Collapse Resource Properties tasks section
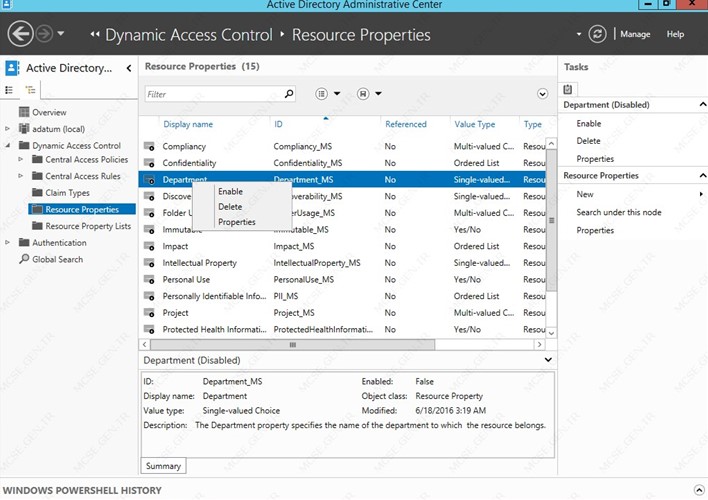708x500 pixels. pyautogui.click(x=702, y=175)
